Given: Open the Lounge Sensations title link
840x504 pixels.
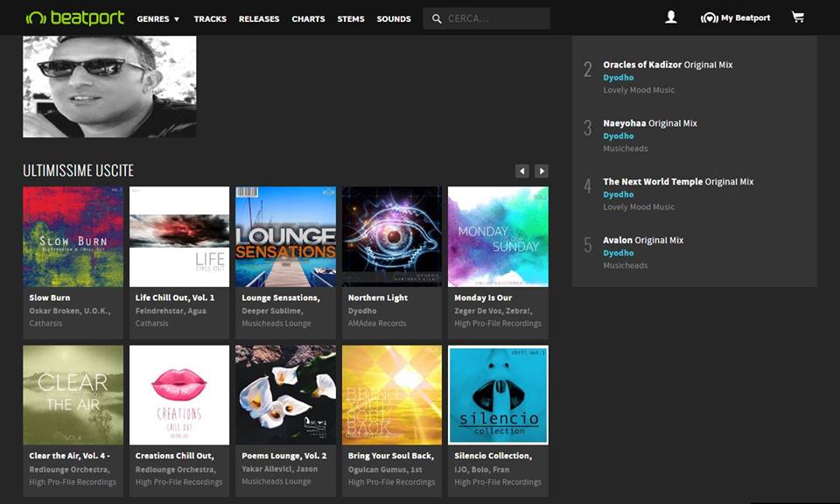Looking at the screenshot, I should [x=281, y=297].
